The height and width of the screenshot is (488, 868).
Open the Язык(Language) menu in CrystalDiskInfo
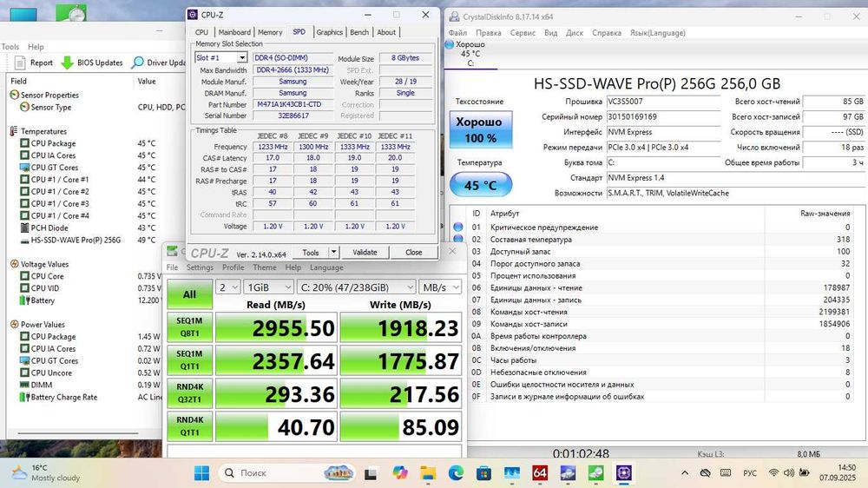click(x=658, y=33)
